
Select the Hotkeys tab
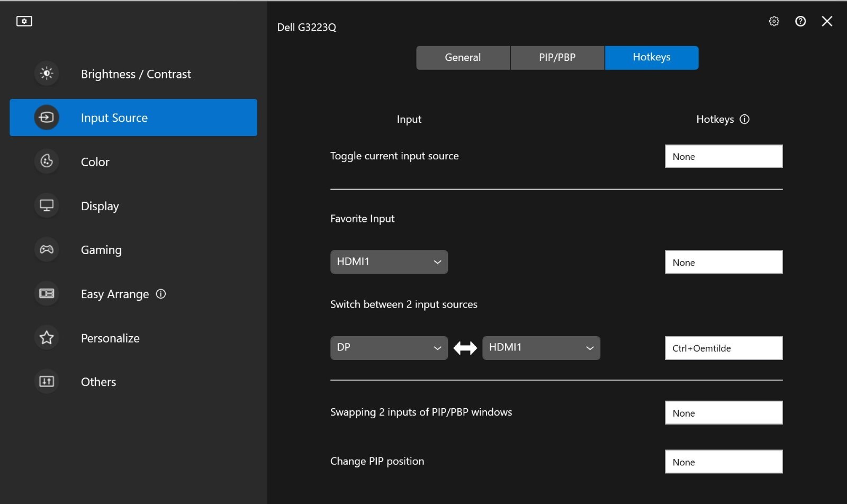tap(652, 58)
